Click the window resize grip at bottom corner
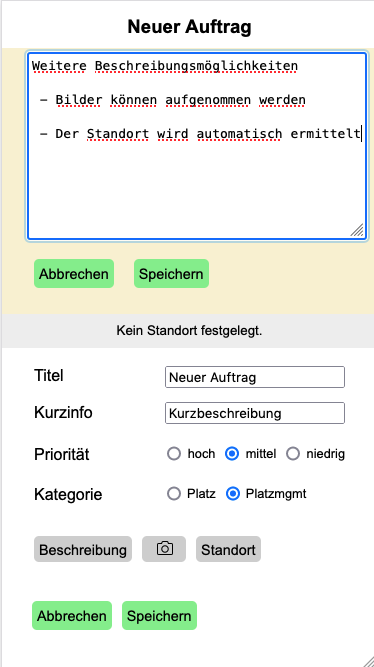This screenshot has height=667, width=374. 367,660
